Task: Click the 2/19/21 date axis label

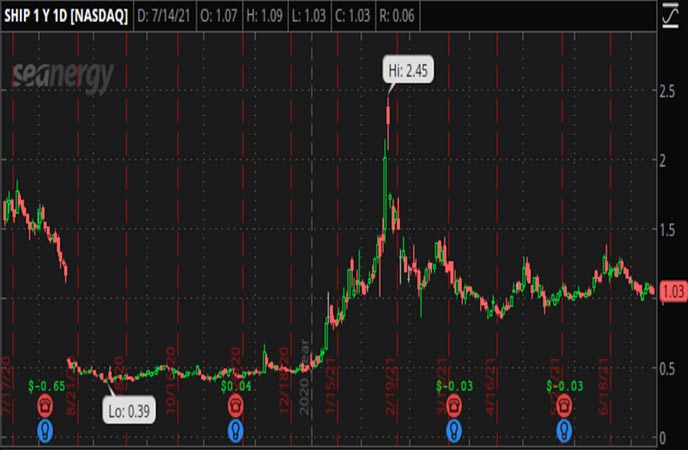Action: point(391,386)
